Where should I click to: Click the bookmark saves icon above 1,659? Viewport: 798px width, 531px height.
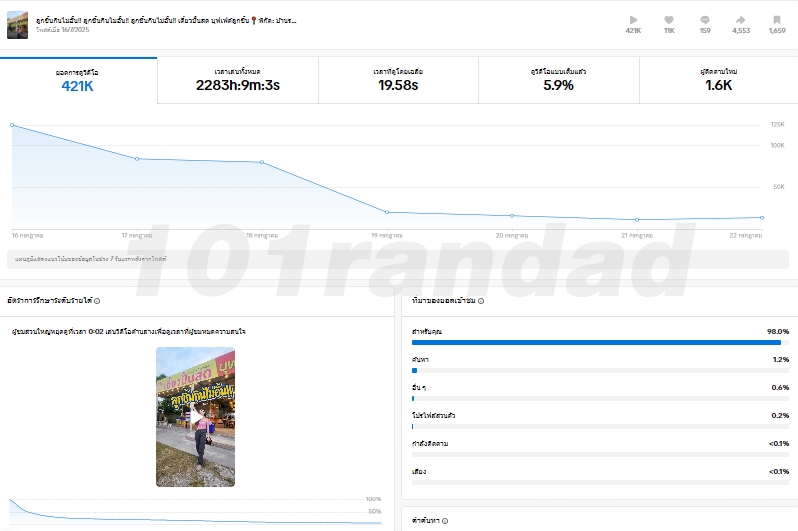coord(777,19)
